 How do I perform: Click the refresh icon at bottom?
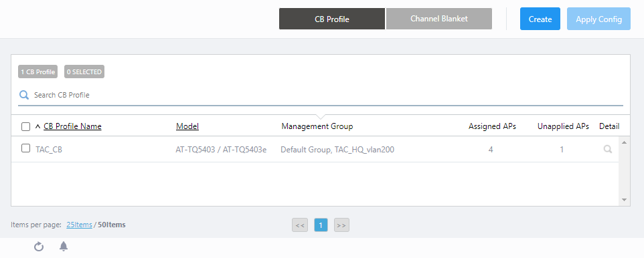click(x=39, y=247)
